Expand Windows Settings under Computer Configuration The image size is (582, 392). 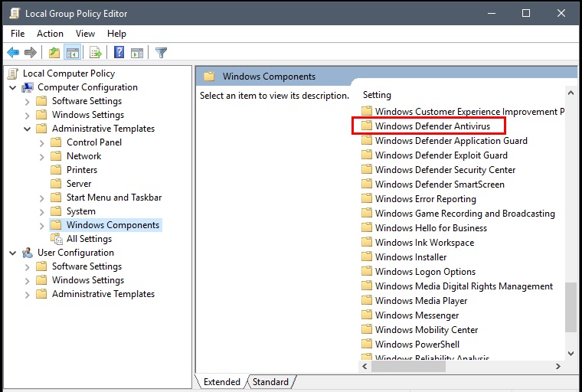[27, 115]
